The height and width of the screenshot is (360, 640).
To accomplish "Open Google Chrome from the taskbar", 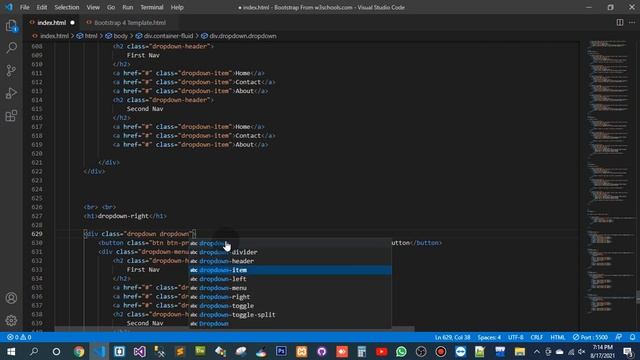I will tap(79, 351).
